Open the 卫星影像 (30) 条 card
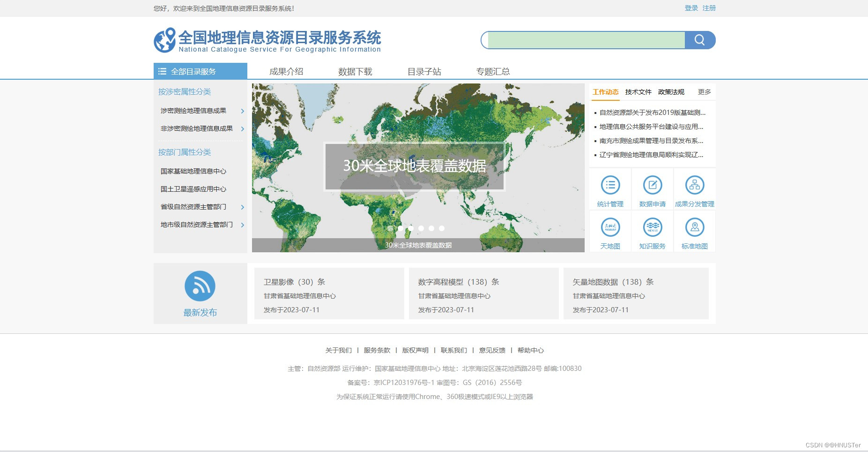The height and width of the screenshot is (452, 868). pyautogui.click(x=329, y=294)
